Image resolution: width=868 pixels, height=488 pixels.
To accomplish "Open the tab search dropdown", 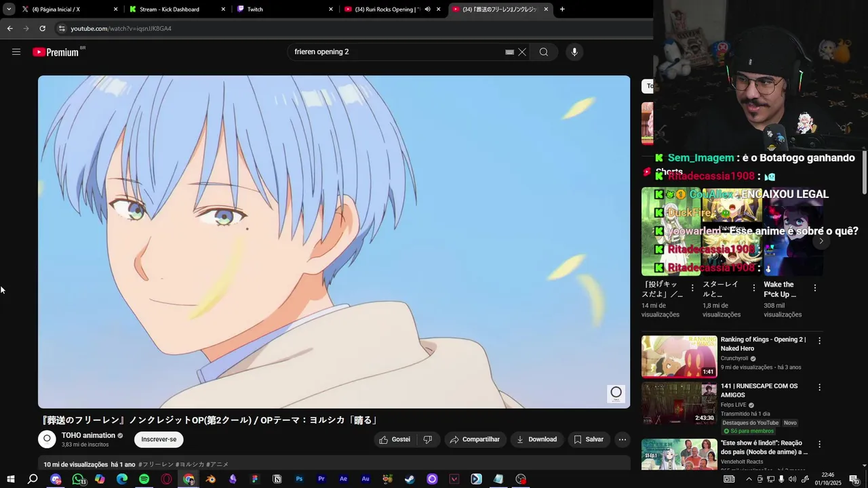I will [x=9, y=9].
